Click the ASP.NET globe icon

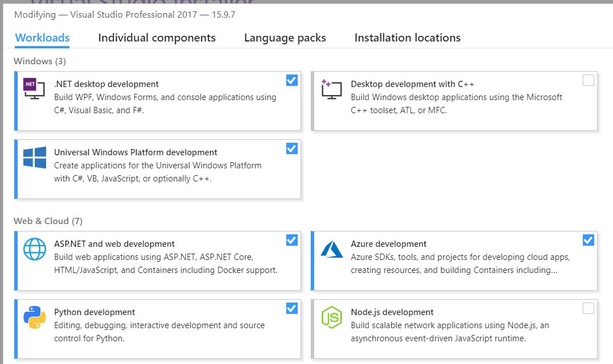pos(34,249)
